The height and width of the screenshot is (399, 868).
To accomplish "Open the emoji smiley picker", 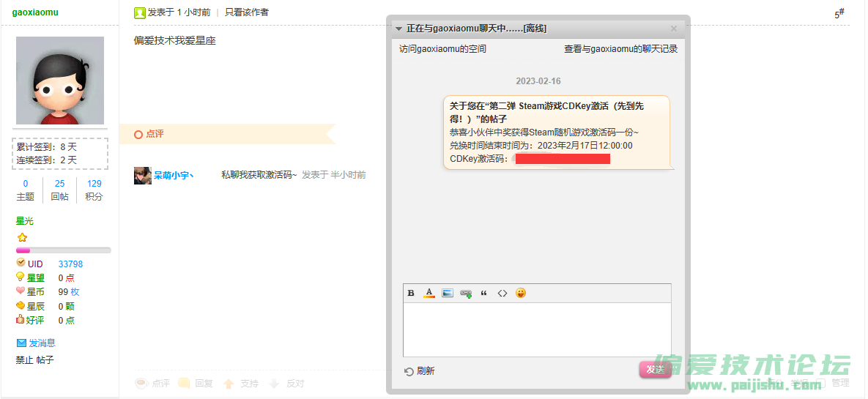I will 521,294.
